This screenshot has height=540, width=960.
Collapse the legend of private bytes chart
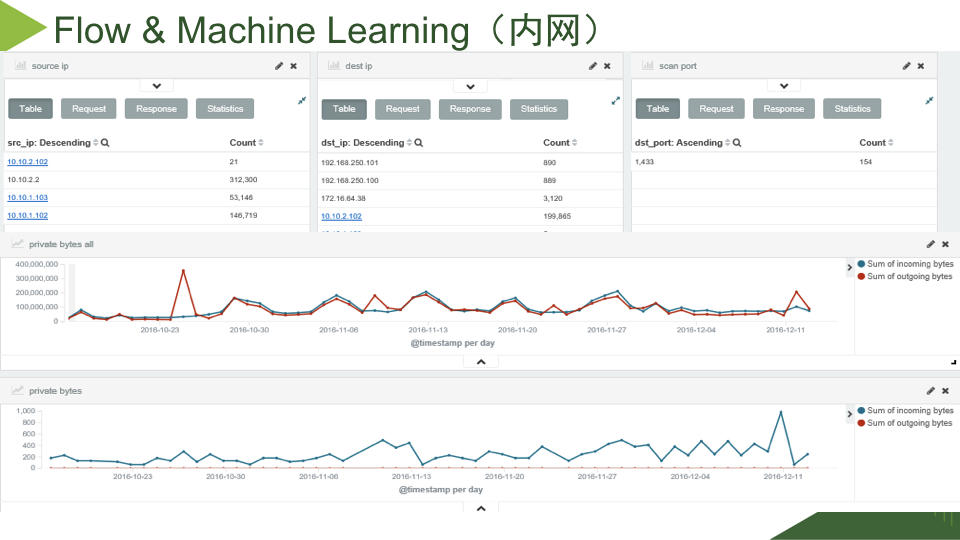(x=849, y=414)
